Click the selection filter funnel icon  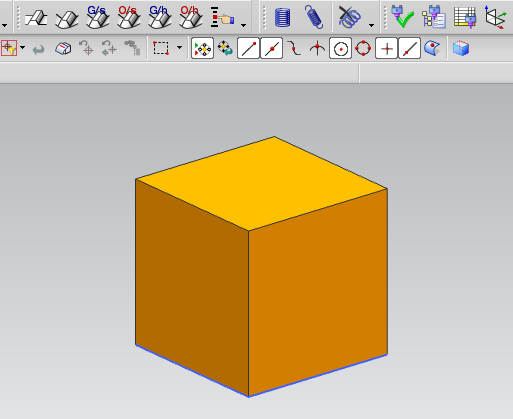9,48
